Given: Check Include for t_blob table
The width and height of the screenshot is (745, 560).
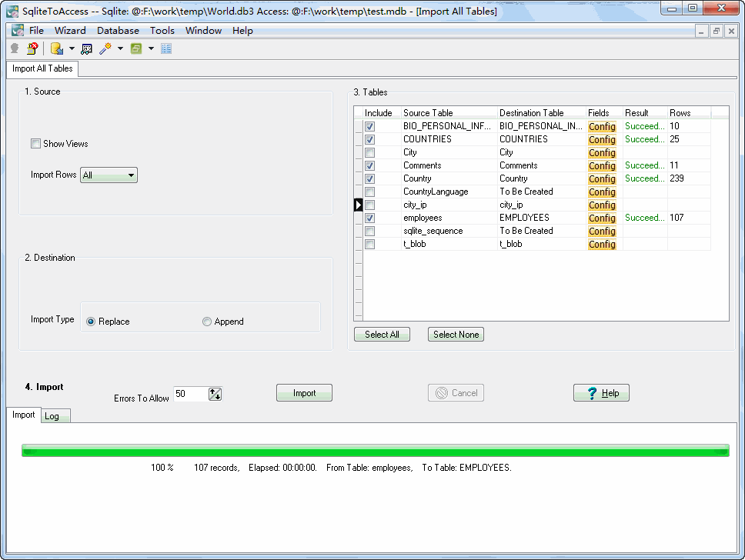Looking at the screenshot, I should (369, 244).
